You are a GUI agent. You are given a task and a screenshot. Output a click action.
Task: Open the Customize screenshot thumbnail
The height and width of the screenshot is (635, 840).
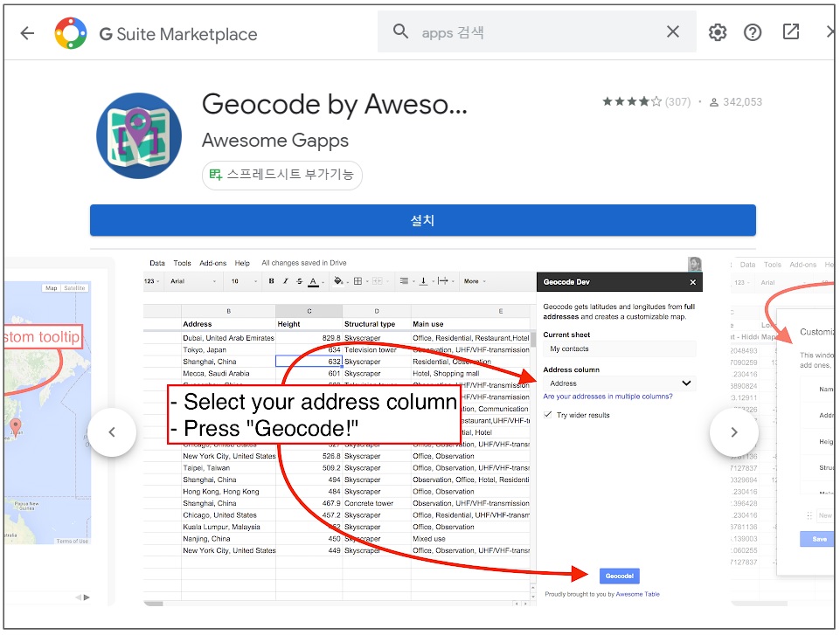[782, 431]
